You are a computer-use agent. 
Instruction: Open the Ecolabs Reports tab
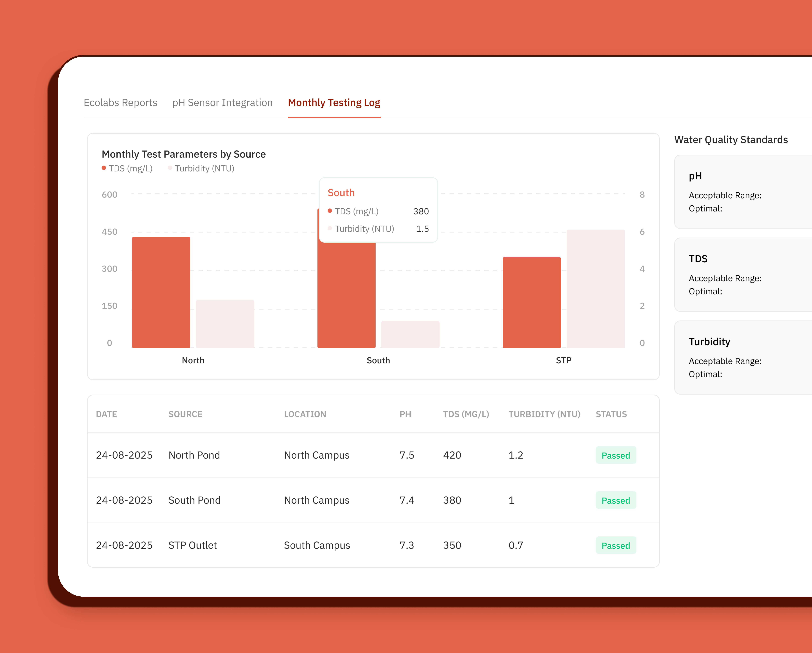[x=120, y=103]
